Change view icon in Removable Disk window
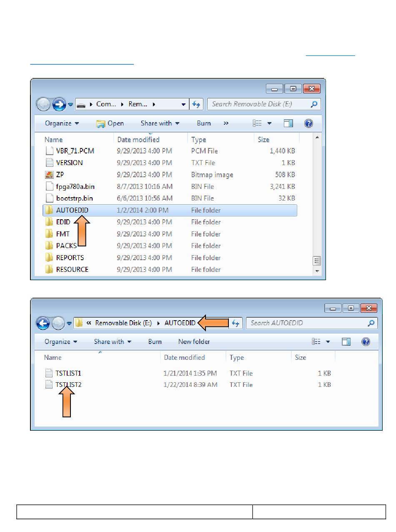This screenshot has height=532, width=396. (258, 123)
